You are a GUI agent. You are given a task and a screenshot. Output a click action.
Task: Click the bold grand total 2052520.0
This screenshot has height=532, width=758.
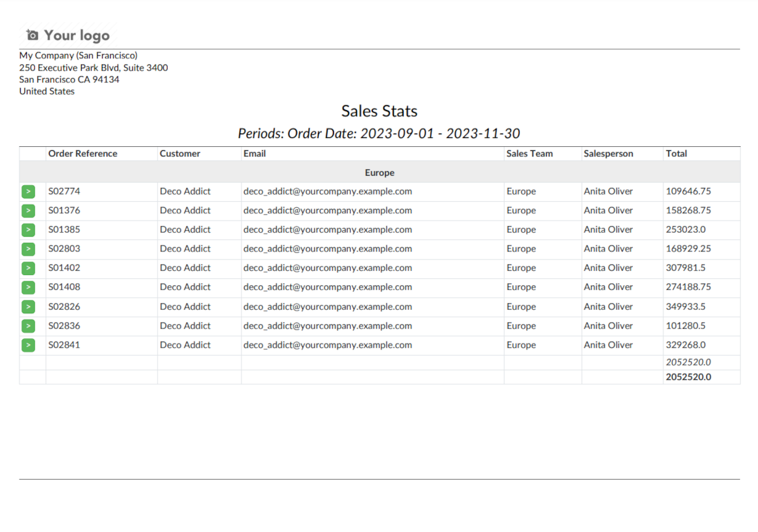[x=688, y=377]
